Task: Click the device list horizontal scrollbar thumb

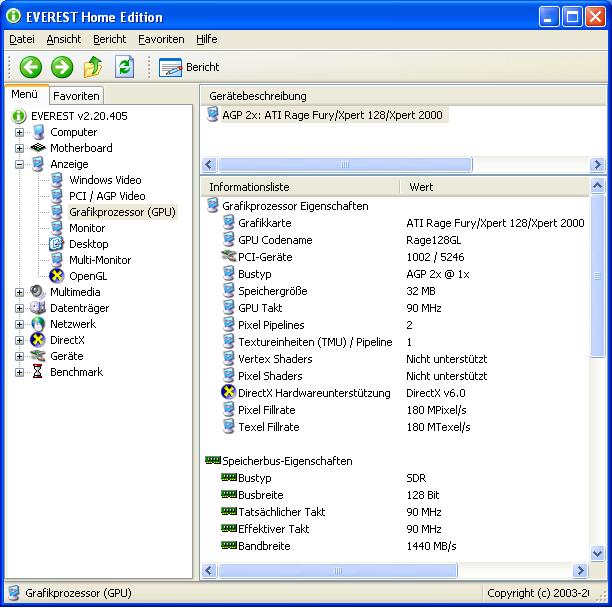Action: (x=345, y=164)
